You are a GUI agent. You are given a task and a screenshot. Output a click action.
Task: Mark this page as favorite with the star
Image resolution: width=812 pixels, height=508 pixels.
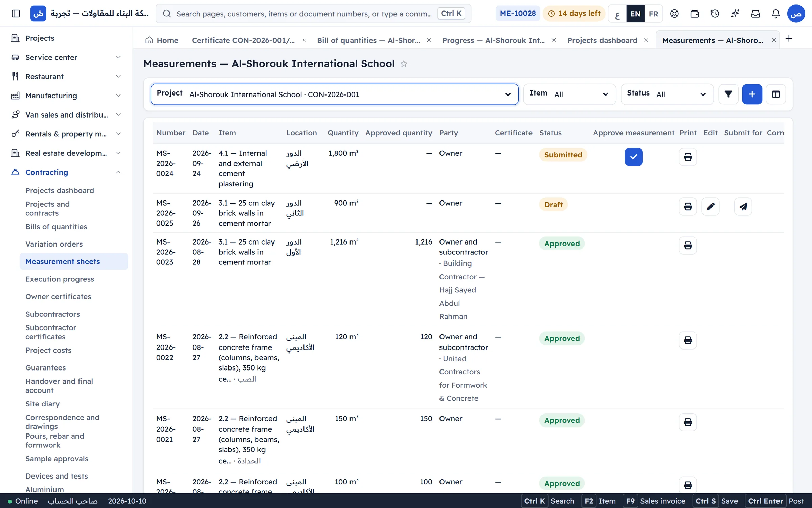(x=403, y=64)
